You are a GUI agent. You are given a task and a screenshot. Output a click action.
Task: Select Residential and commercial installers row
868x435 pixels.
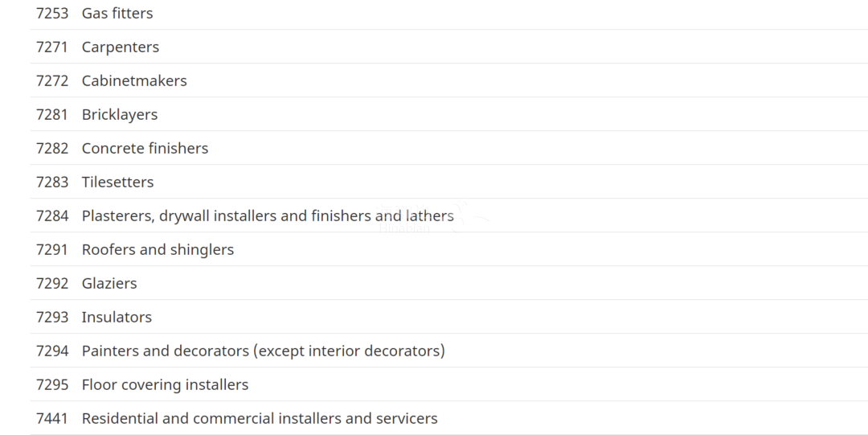[x=449, y=418]
